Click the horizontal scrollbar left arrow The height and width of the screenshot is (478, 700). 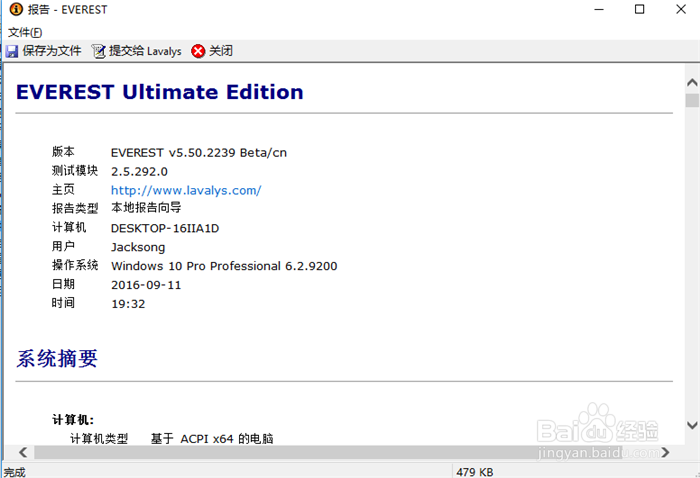tap(23, 452)
